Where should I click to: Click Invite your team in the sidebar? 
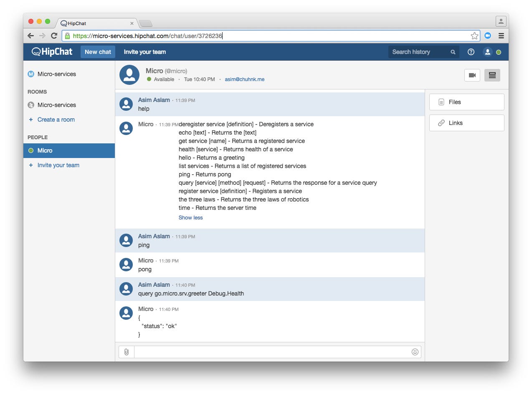(58, 165)
